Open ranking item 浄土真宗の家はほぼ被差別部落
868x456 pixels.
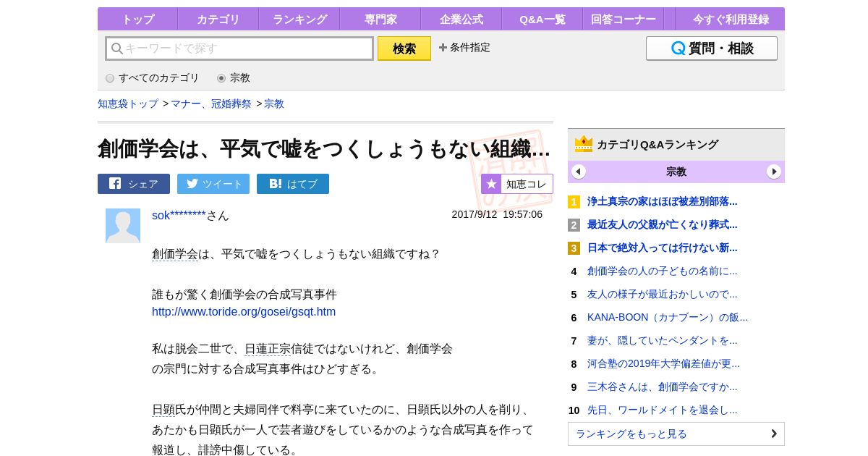[663, 201]
